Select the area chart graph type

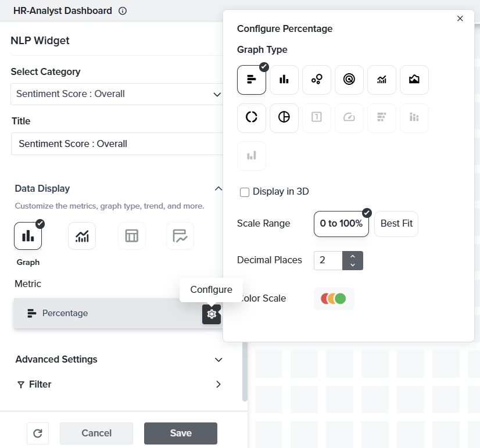coord(414,80)
